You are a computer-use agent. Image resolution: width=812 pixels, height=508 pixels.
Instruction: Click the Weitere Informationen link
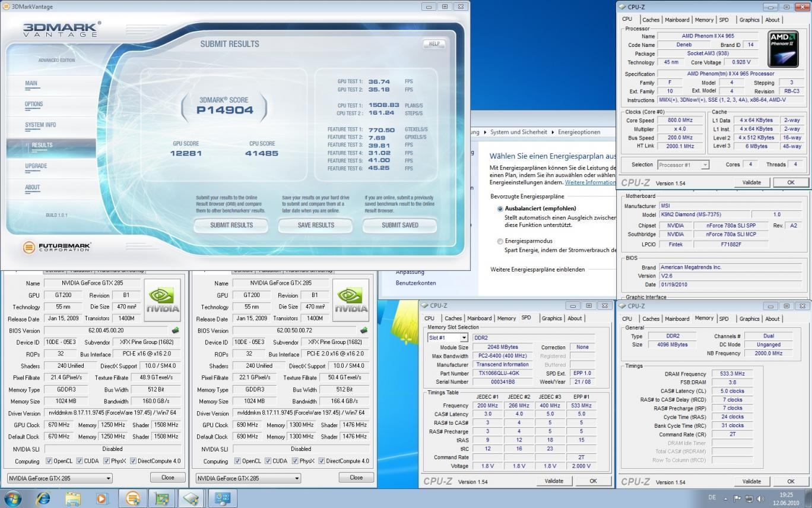pos(590,182)
